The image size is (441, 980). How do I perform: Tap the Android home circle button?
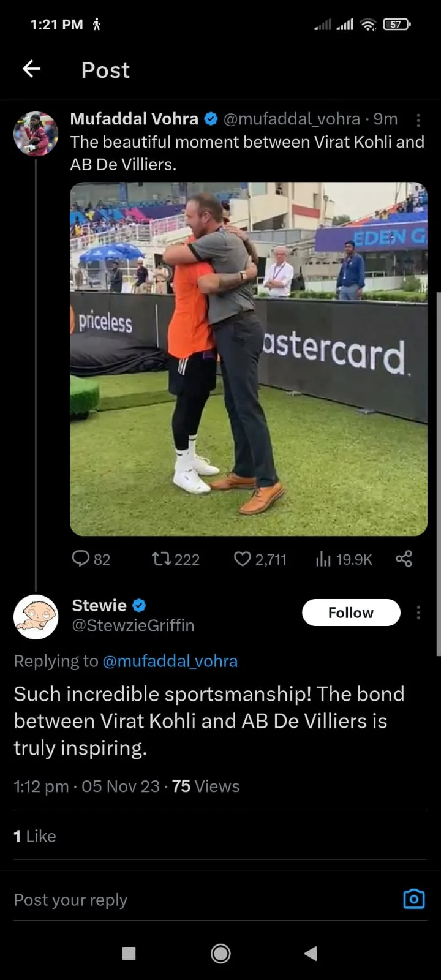coord(221,953)
